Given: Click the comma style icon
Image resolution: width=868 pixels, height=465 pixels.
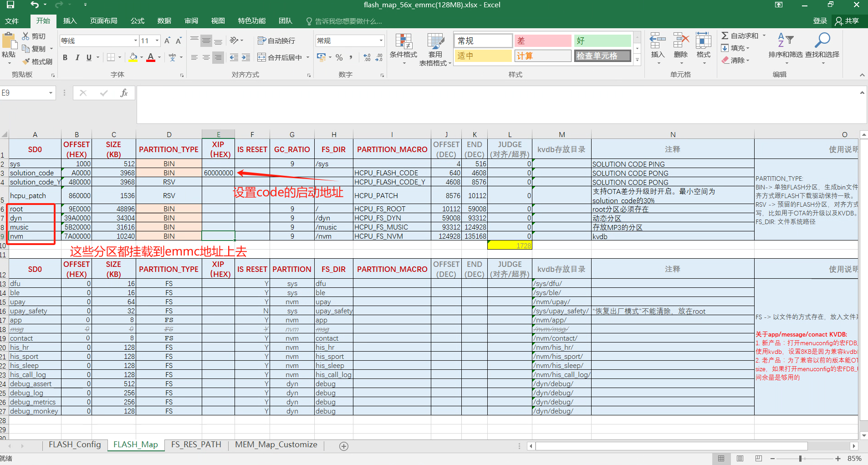Looking at the screenshot, I should coord(351,57).
